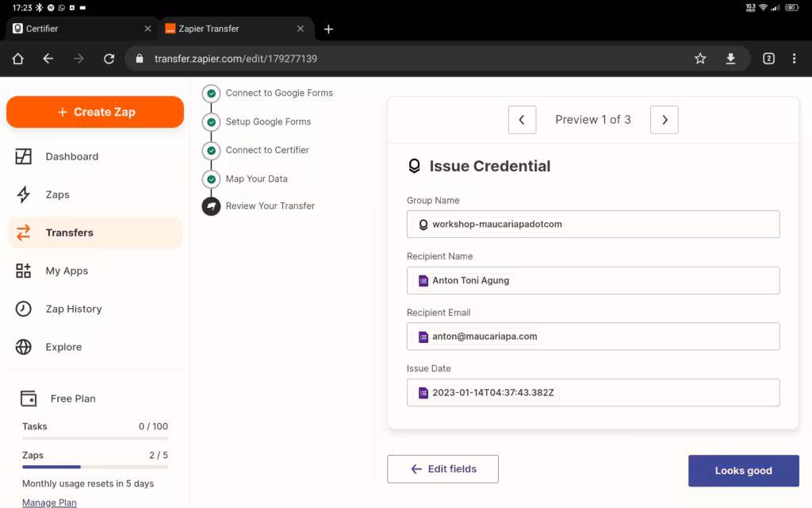Open the browser three-dot menu
Image resolution: width=812 pixels, height=508 pixels.
pyautogui.click(x=794, y=59)
